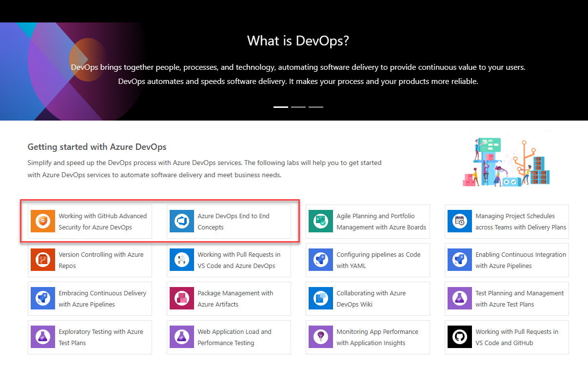
Task: Click the Getting started with Azure DevOps heading
Action: pyautogui.click(x=97, y=146)
